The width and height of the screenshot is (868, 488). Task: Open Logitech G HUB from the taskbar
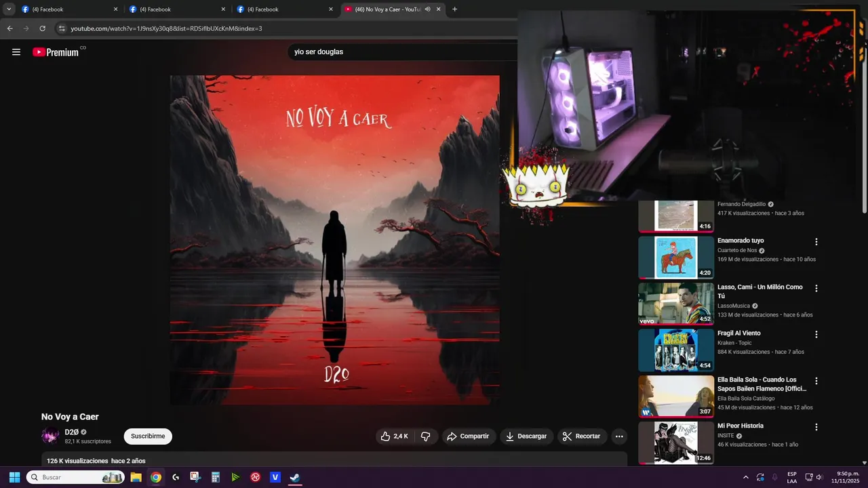tap(176, 477)
